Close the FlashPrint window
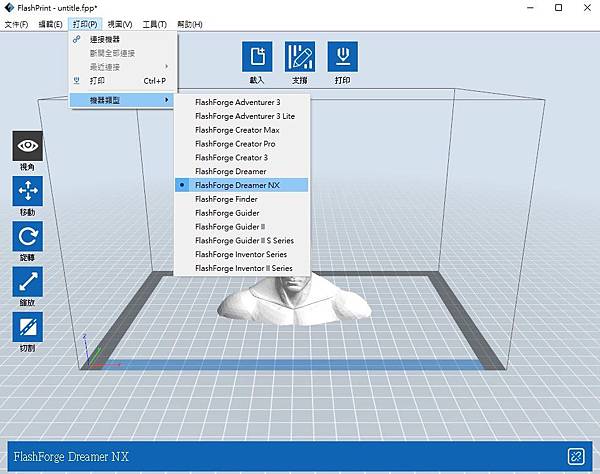Image resolution: width=600 pixels, height=474 pixels. tap(587, 8)
